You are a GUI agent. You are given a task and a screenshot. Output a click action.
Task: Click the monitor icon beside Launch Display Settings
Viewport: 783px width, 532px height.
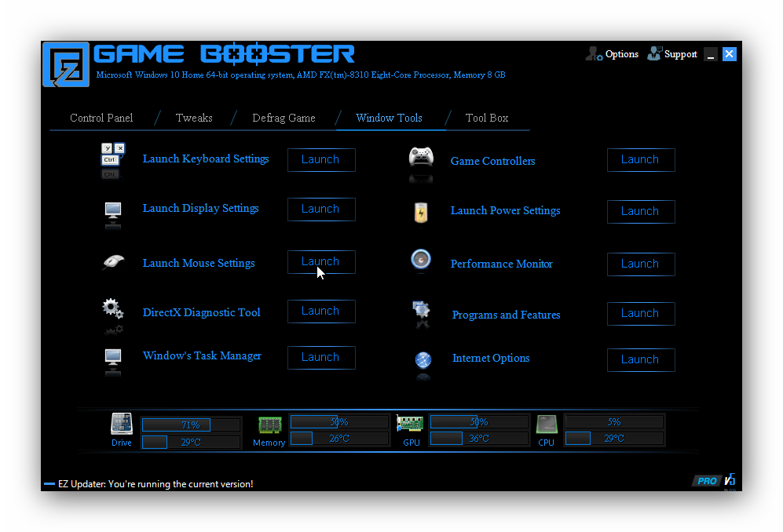point(113,210)
